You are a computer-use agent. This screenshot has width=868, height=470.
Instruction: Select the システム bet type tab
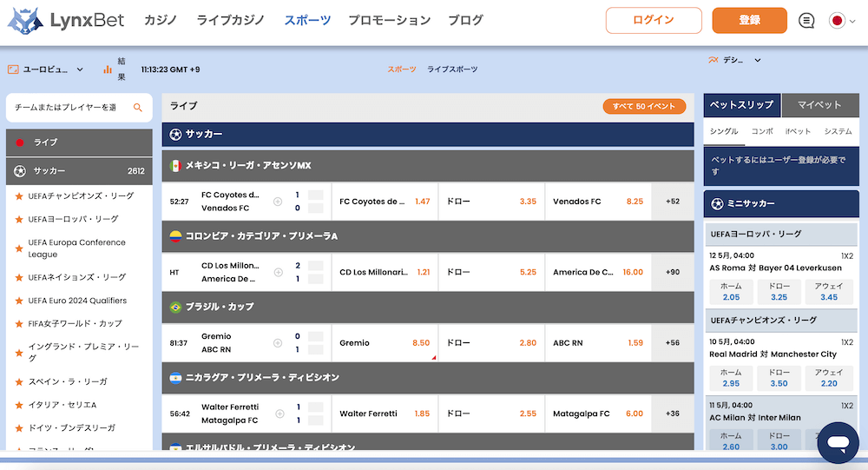click(x=838, y=131)
